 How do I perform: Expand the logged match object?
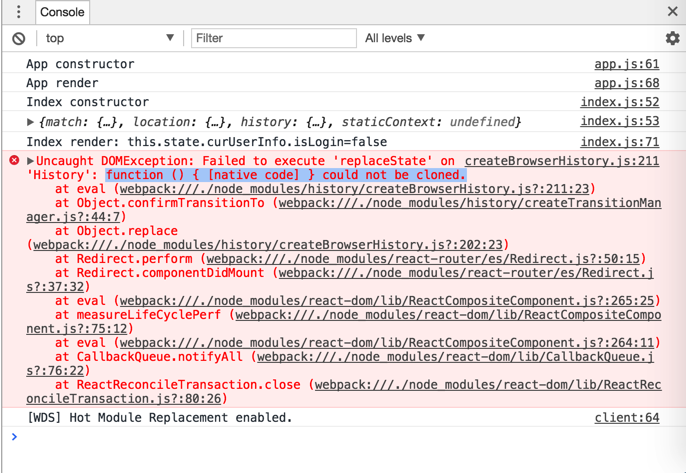pyautogui.click(x=31, y=122)
